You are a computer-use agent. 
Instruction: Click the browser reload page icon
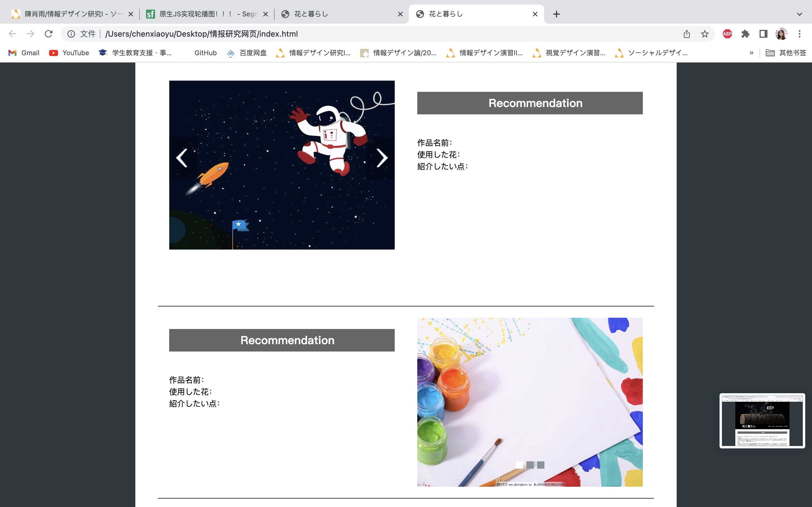pos(49,34)
